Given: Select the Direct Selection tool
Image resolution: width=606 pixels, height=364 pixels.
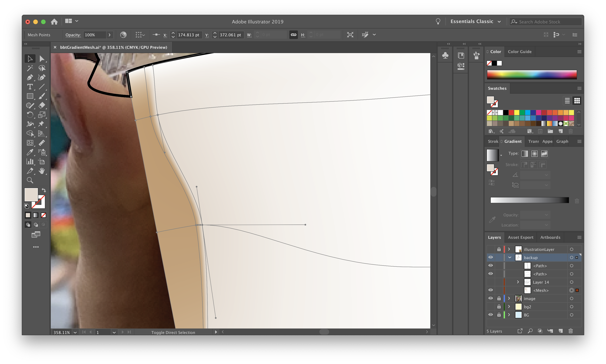Looking at the screenshot, I should click(x=42, y=58).
